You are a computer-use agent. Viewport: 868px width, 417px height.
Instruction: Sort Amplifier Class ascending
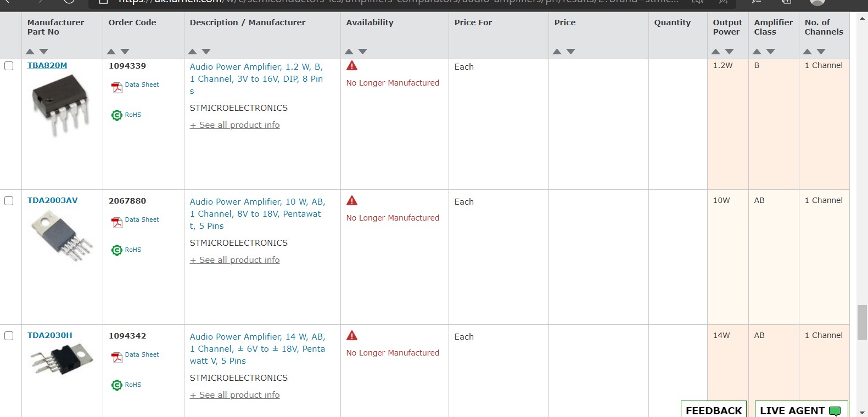coord(757,52)
